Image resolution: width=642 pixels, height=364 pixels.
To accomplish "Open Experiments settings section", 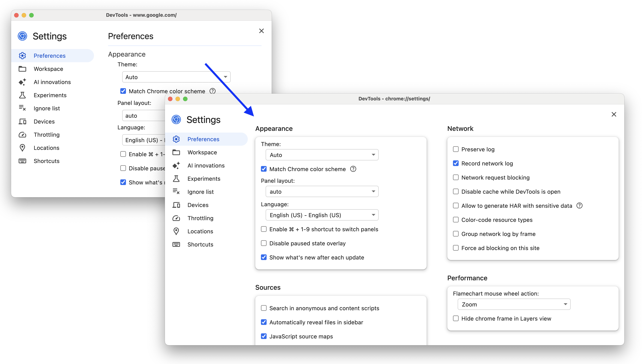I will [203, 178].
